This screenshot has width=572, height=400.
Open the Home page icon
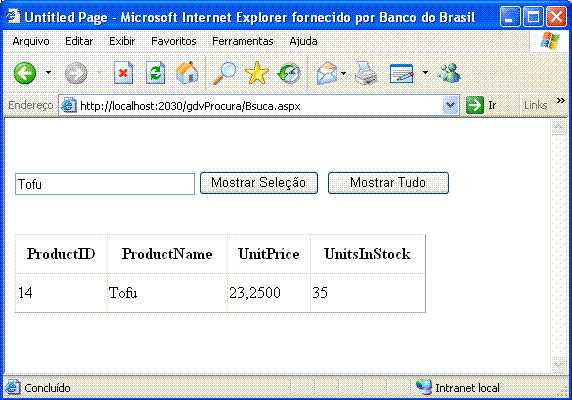pos(187,73)
